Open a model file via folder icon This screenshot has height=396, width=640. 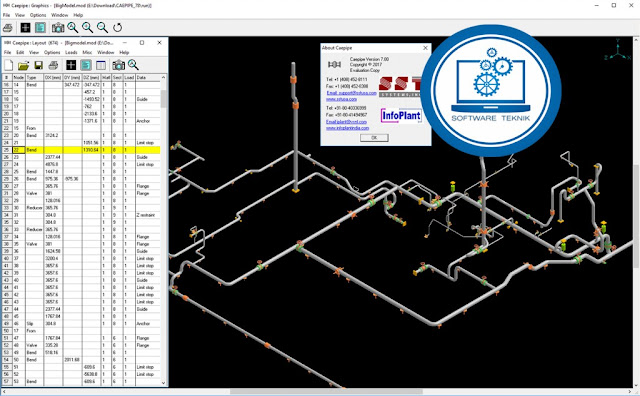click(23, 65)
